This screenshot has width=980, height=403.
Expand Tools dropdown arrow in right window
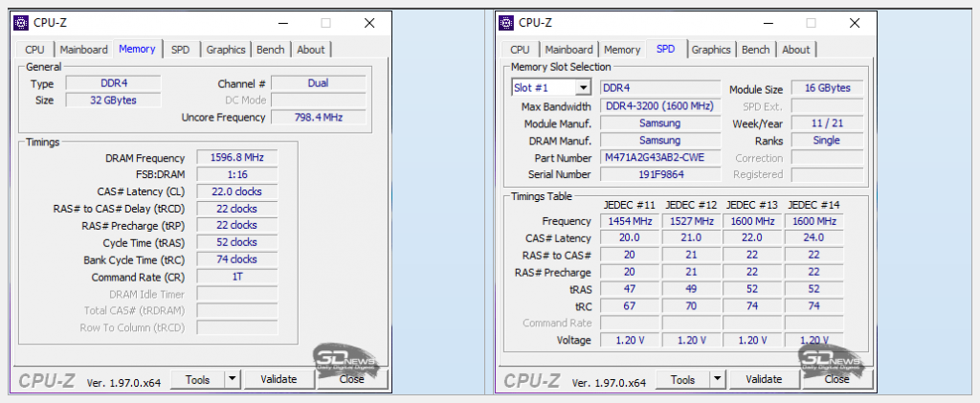718,379
